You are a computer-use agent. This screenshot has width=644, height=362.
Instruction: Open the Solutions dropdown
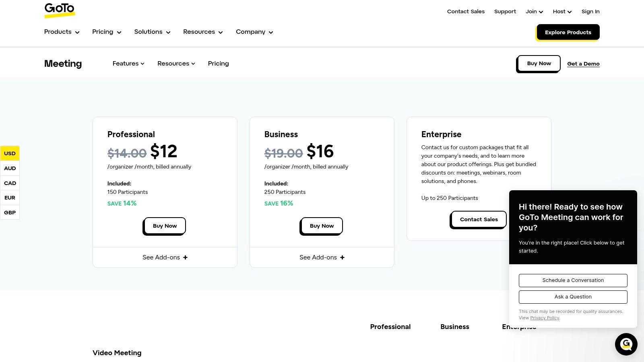tap(152, 32)
